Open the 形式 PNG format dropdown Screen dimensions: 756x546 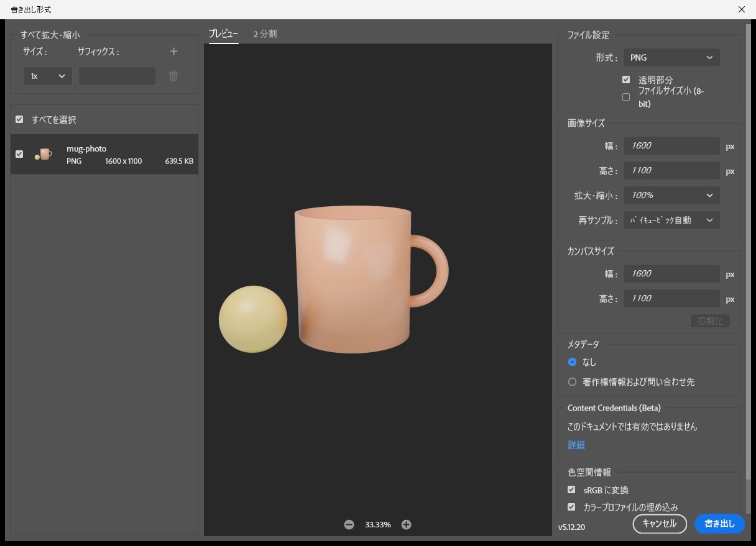point(671,58)
